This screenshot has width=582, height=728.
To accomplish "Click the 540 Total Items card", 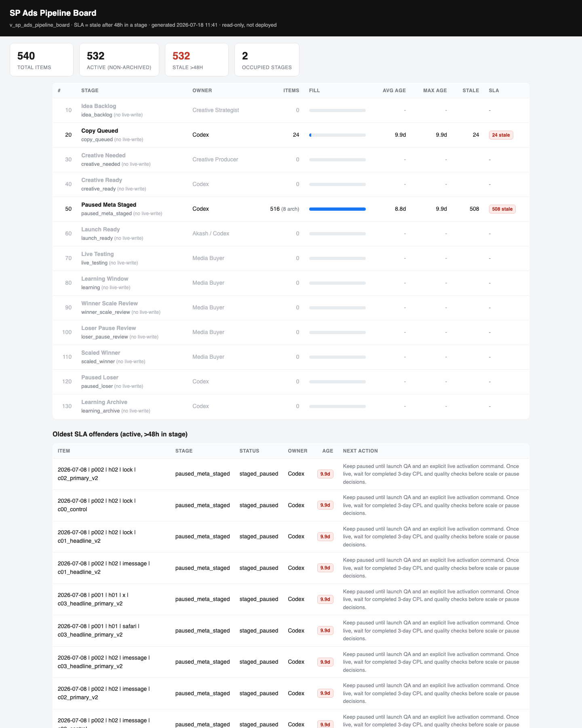I will click(42, 60).
